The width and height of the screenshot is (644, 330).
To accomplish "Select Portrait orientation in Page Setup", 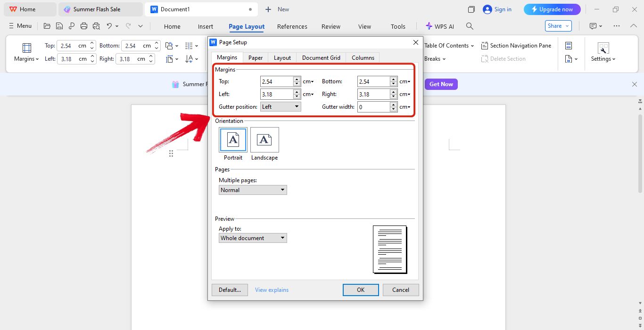I will click(233, 140).
